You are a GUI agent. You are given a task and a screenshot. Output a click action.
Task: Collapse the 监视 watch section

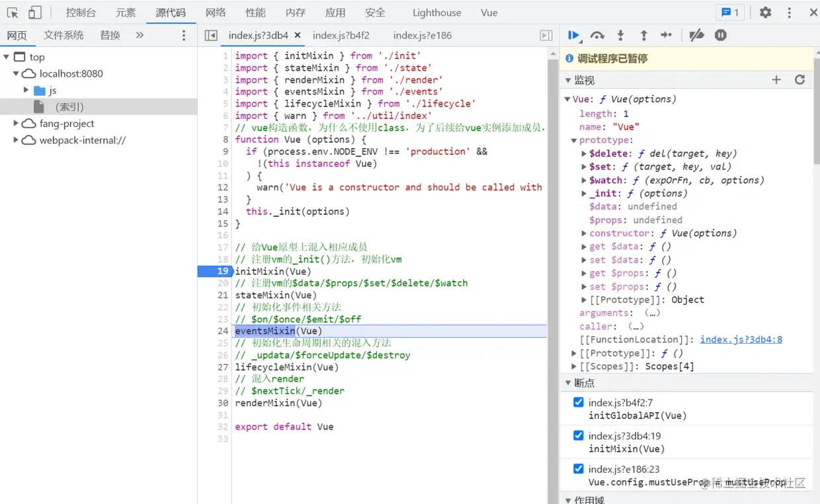click(x=568, y=80)
